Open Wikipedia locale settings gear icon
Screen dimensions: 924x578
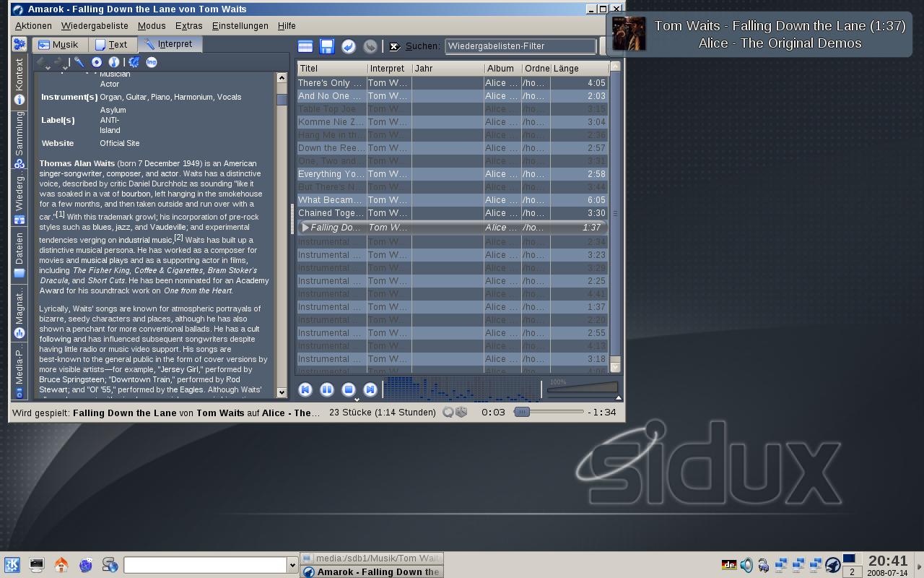[x=134, y=63]
